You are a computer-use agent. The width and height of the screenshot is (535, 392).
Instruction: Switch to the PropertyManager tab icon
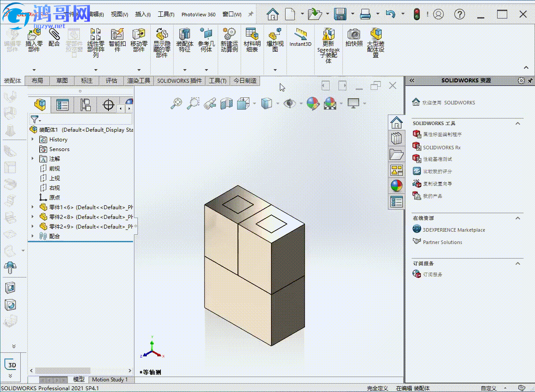tap(63, 105)
